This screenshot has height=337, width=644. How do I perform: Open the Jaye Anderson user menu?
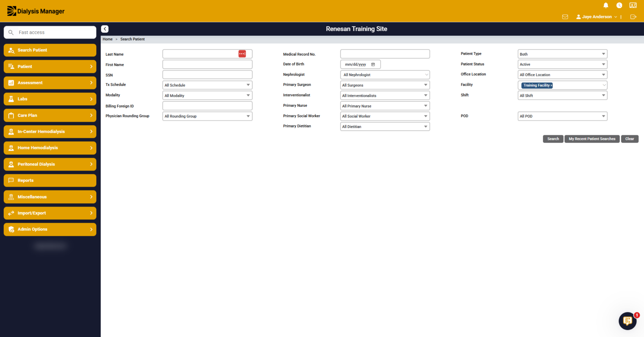[597, 17]
